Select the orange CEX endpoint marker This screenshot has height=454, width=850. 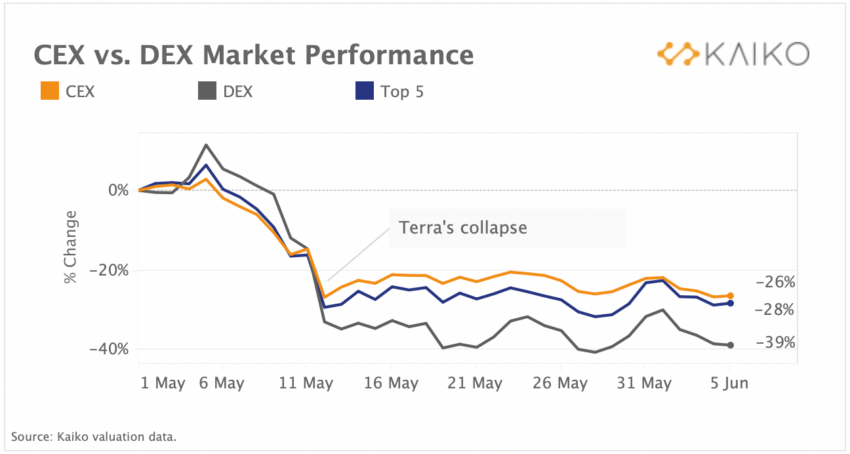coord(730,296)
